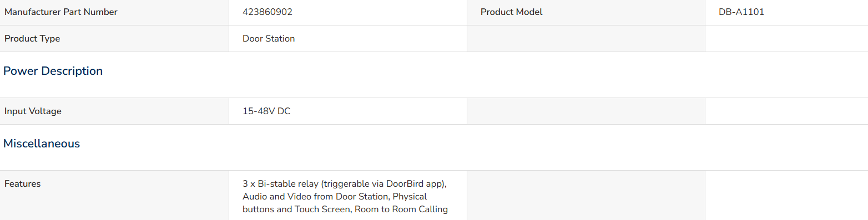Select the part number 423860902 value
This screenshot has width=868, height=220.
coord(268,12)
